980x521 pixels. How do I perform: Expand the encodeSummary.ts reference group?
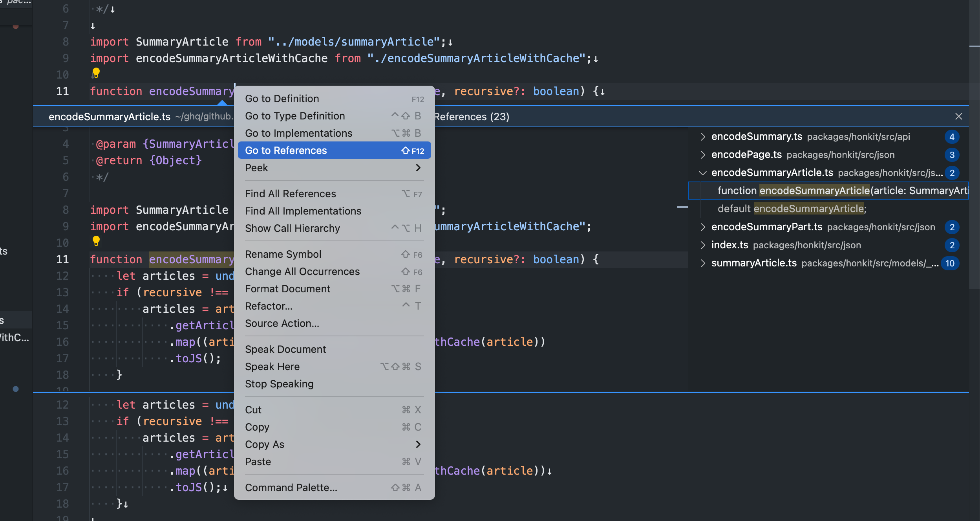[x=703, y=137]
